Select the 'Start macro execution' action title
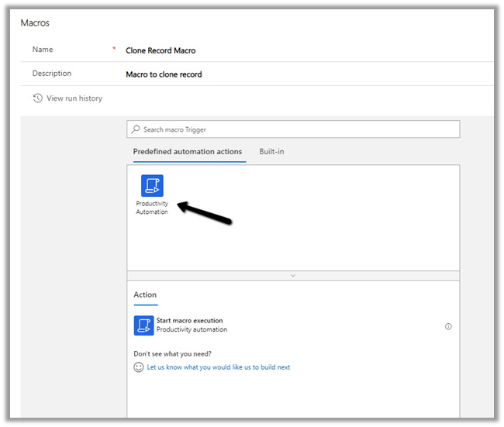The height and width of the screenshot is (427, 504). click(x=189, y=321)
